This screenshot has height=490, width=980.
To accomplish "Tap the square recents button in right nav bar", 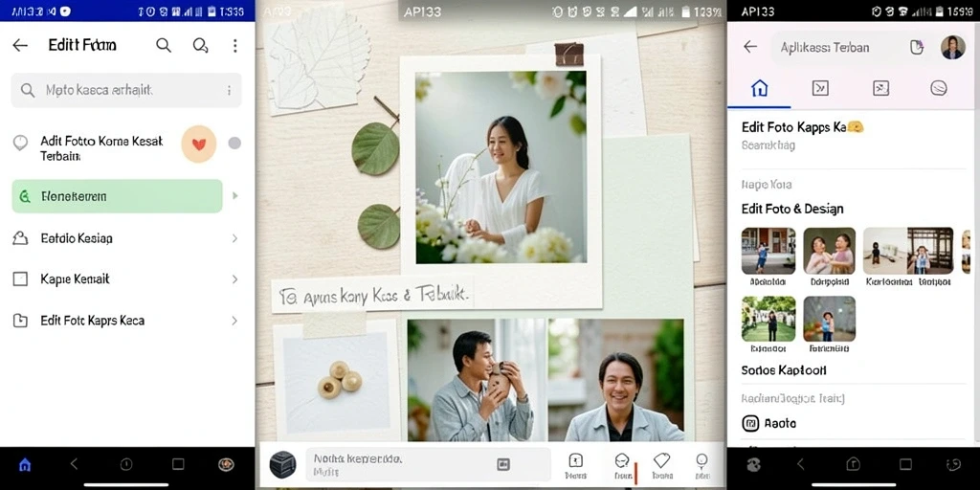I will 905,464.
